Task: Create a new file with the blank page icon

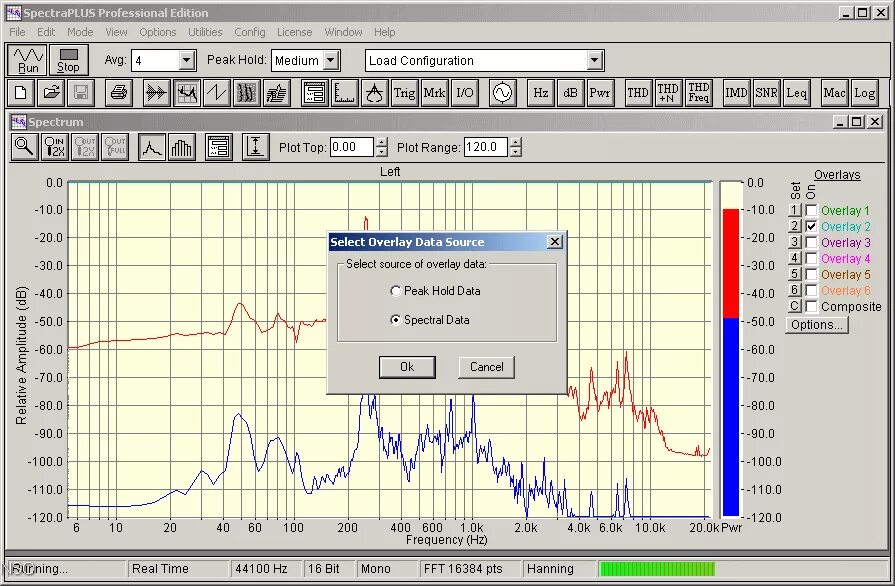Action: click(x=21, y=93)
